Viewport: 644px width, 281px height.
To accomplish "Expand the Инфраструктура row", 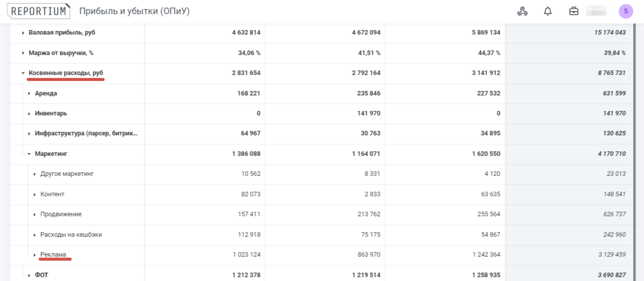I will [x=29, y=134].
